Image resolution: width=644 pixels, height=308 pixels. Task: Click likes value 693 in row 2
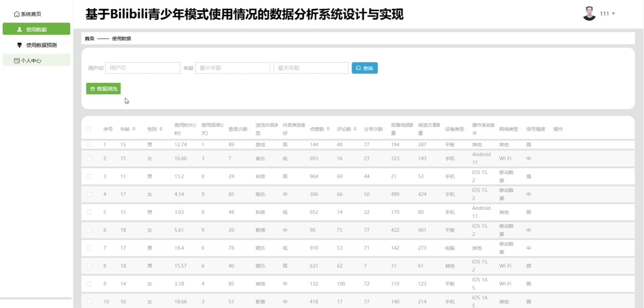point(314,158)
